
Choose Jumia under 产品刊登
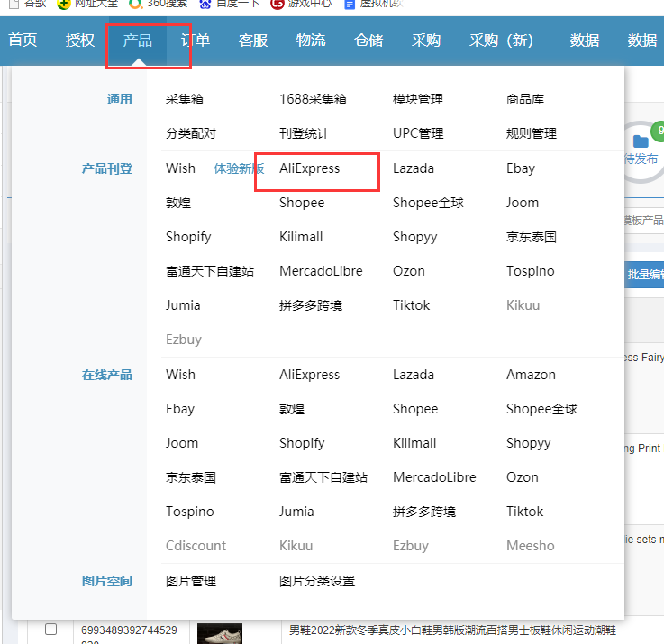pos(183,305)
